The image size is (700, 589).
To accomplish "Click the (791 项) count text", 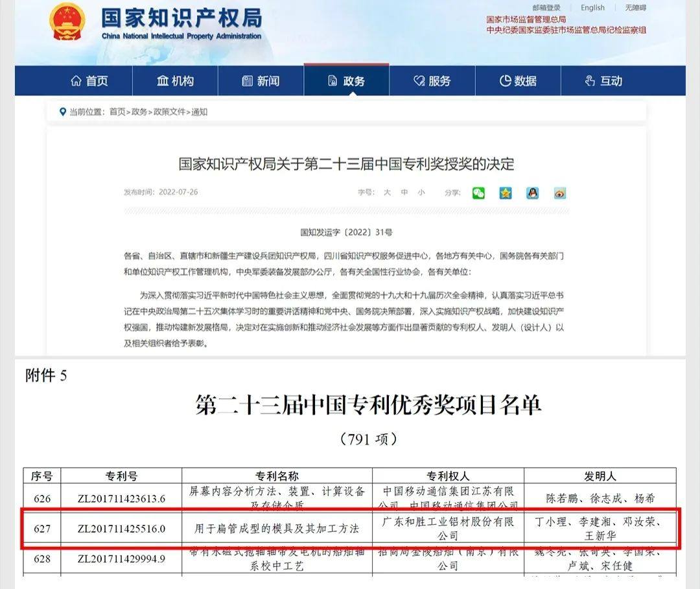I will point(368,439).
